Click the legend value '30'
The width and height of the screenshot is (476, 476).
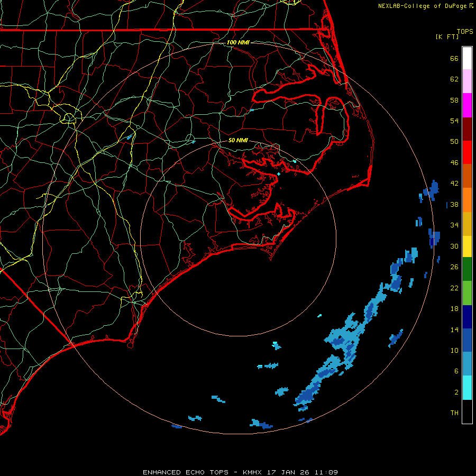[x=454, y=246]
